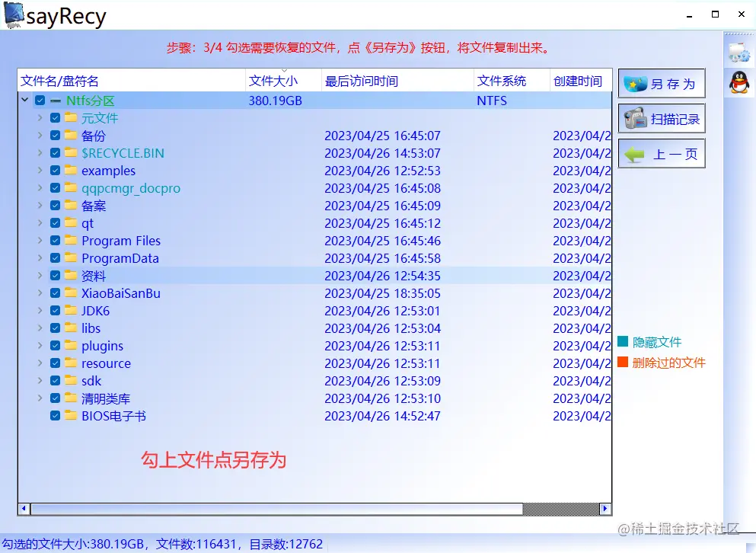Expand the libs folder node
756x553 pixels.
point(40,328)
